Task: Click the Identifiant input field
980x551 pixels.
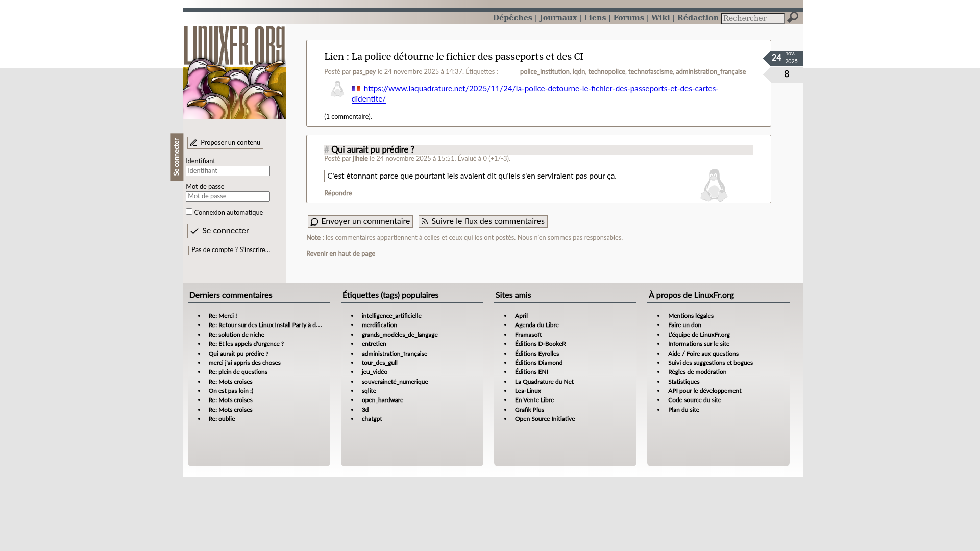Action: click(228, 171)
